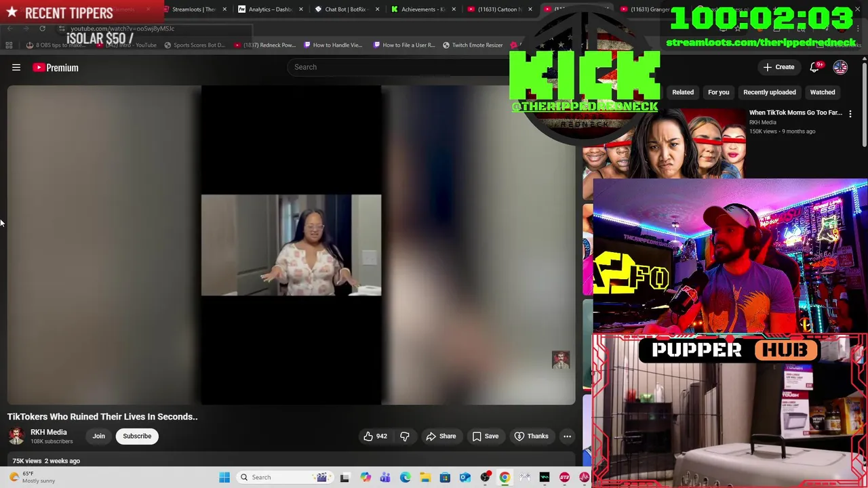The width and height of the screenshot is (868, 488).
Task: Open the YouTube hamburger guide menu
Action: click(x=16, y=67)
